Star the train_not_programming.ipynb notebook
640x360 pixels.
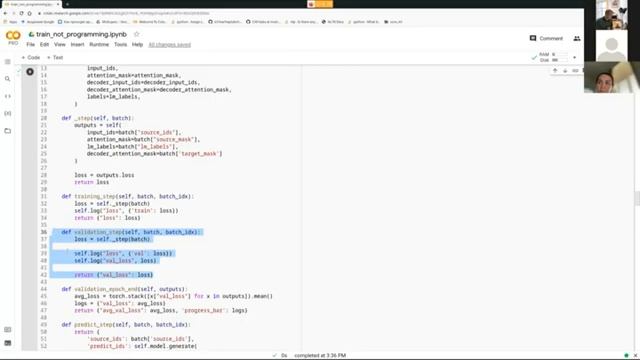tap(137, 34)
